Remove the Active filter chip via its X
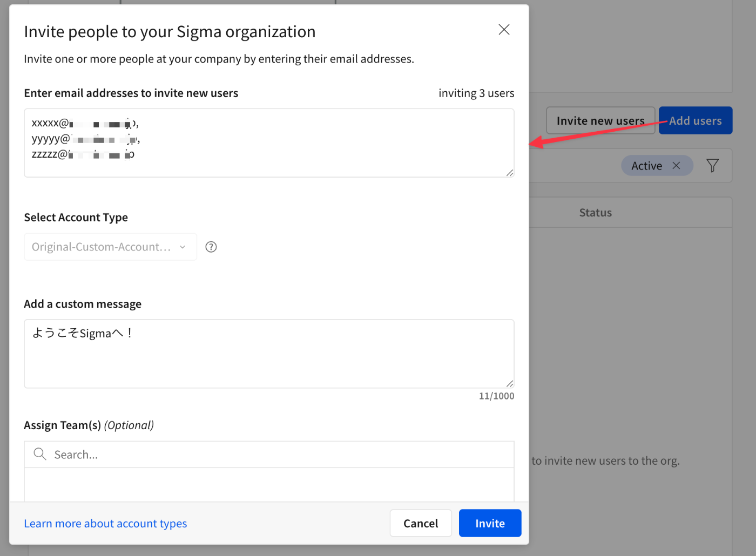This screenshot has width=756, height=556. (676, 166)
